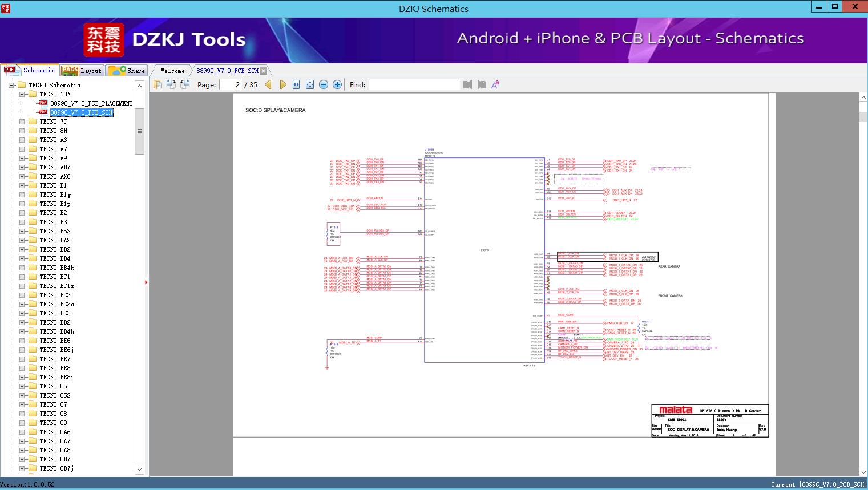Expand the TECNO 7C folder
Screen dimensions: 868x490
coord(22,122)
